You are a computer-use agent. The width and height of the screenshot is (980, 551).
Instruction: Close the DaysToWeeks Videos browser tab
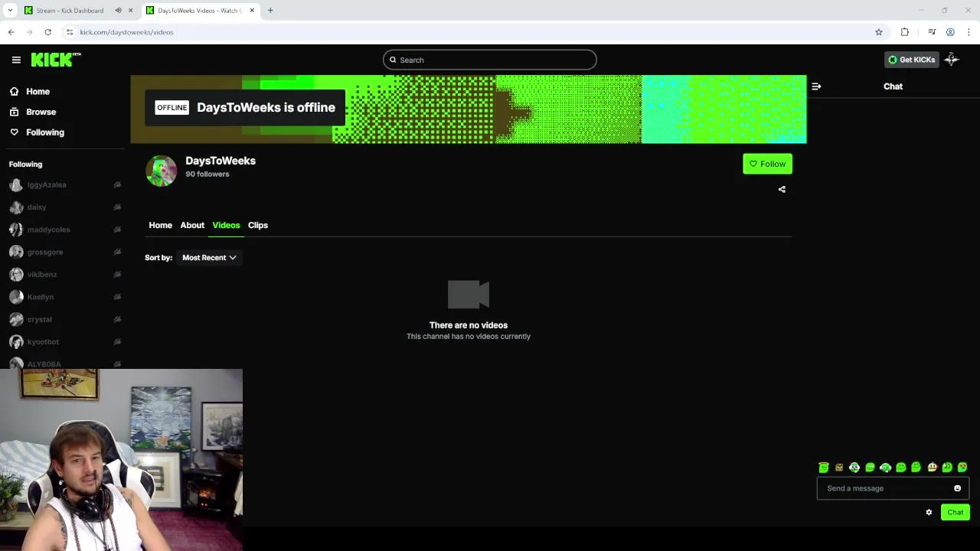tap(252, 11)
